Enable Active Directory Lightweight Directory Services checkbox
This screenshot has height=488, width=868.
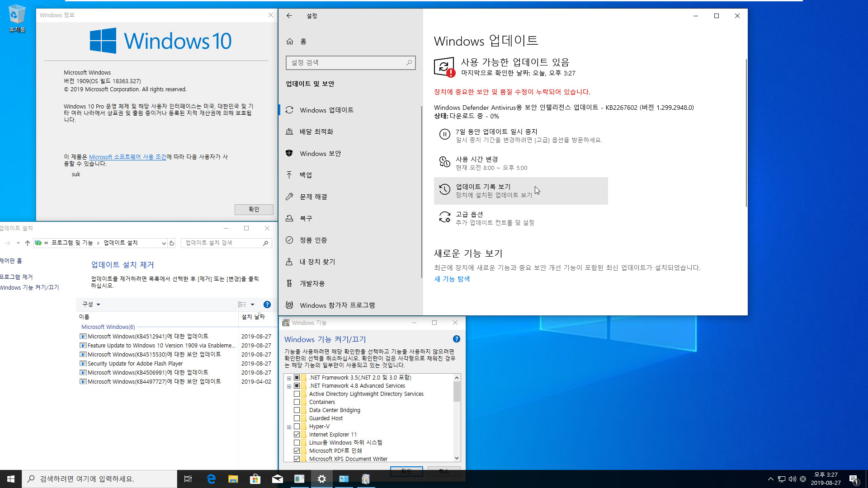(x=297, y=394)
